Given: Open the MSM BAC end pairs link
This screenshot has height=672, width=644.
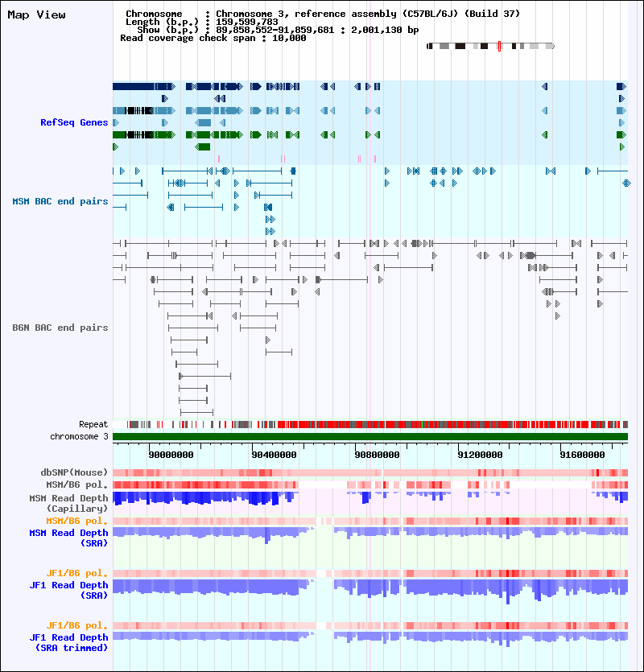Looking at the screenshot, I should 60,201.
